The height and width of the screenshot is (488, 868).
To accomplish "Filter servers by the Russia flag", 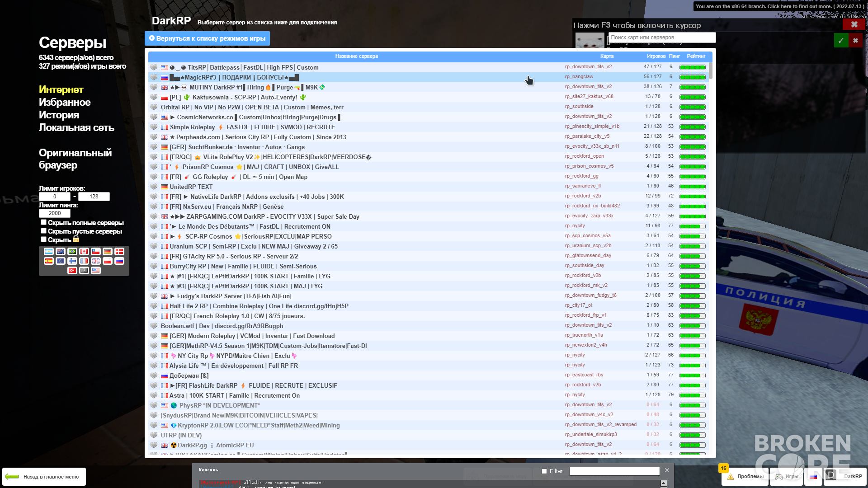I will tap(119, 261).
